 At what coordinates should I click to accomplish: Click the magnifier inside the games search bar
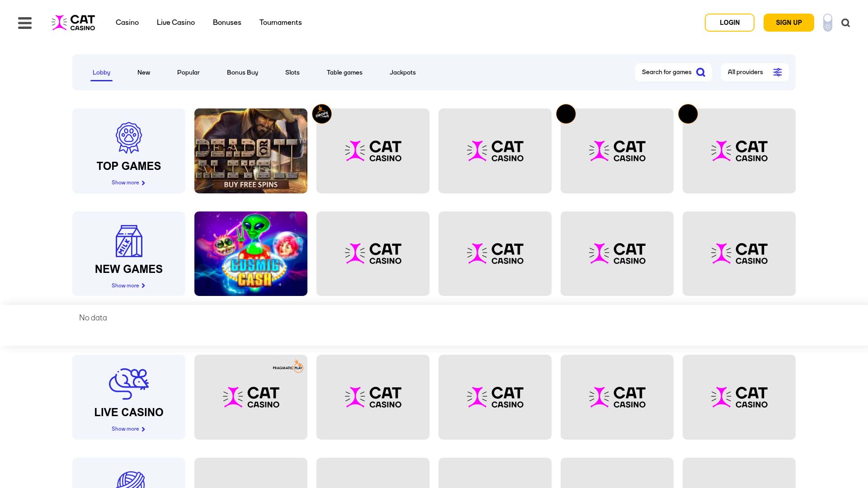(701, 72)
